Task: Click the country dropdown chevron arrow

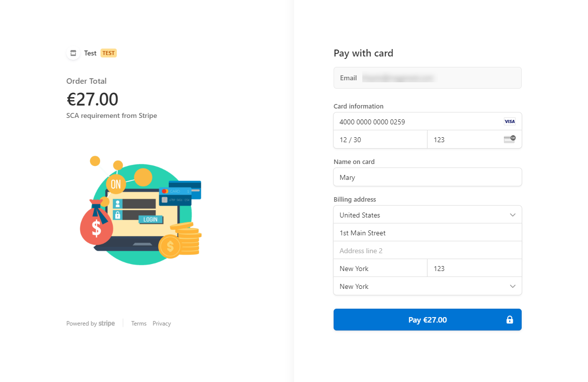Action: click(512, 215)
